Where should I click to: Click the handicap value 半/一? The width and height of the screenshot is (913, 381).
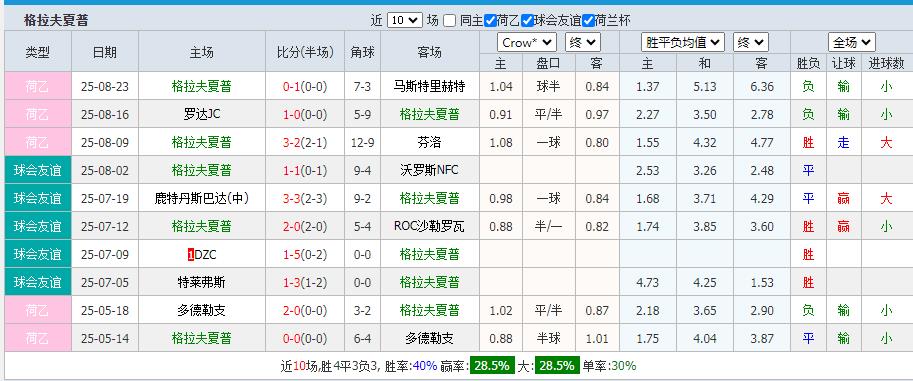pyautogui.click(x=548, y=227)
